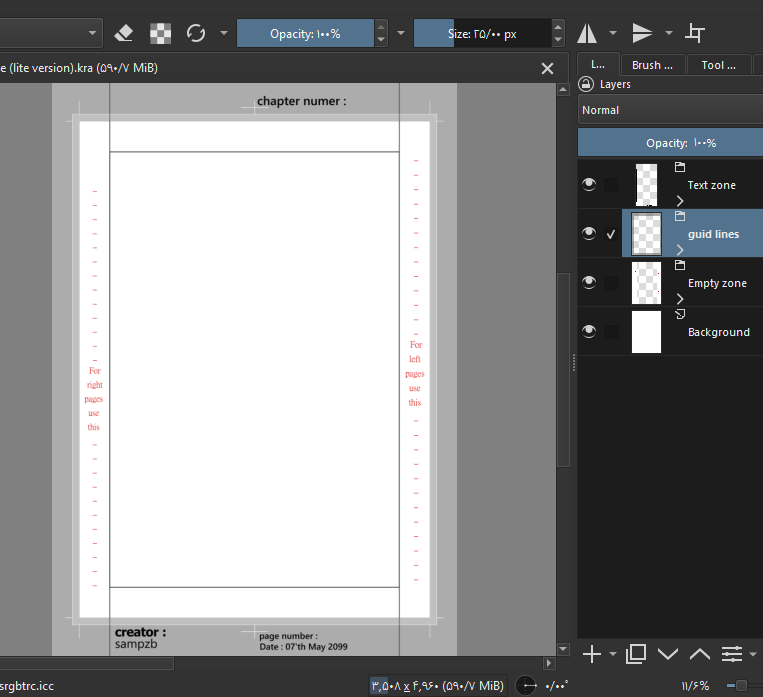
Task: Click the add new layer plus icon
Action: point(592,654)
